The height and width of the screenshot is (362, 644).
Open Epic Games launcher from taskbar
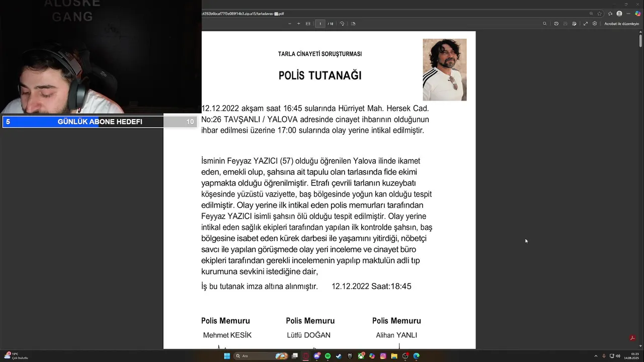tap(350, 356)
